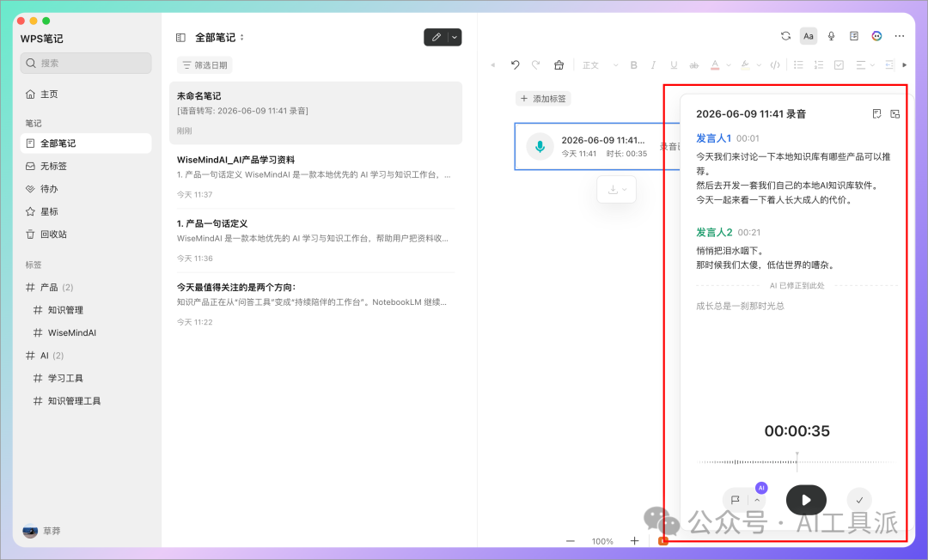Select the AI (2) tag
This screenshot has height=560, width=928.
click(86, 356)
